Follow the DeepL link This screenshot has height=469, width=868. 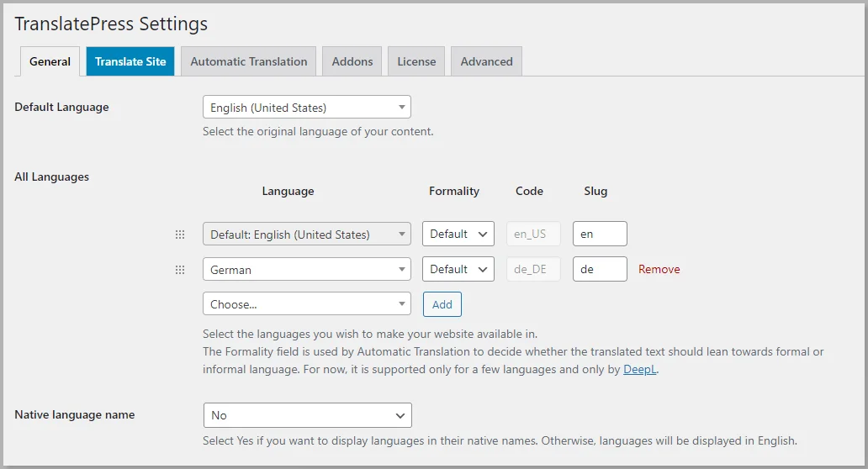click(x=640, y=370)
